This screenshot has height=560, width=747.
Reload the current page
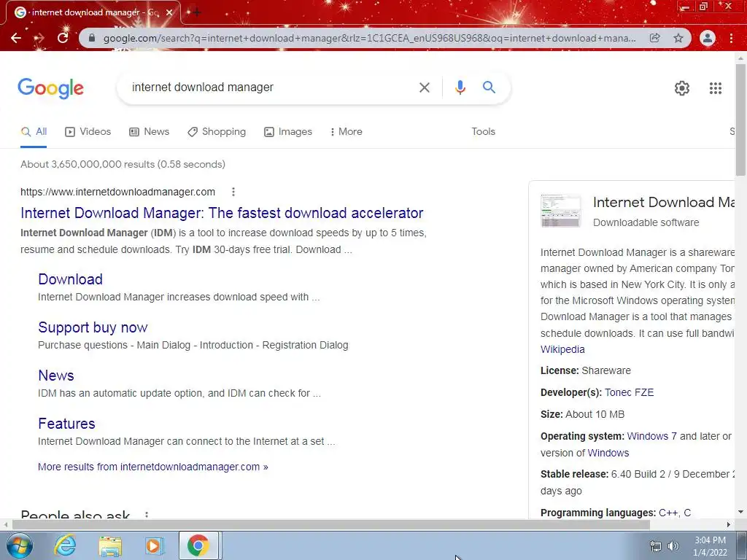click(63, 38)
